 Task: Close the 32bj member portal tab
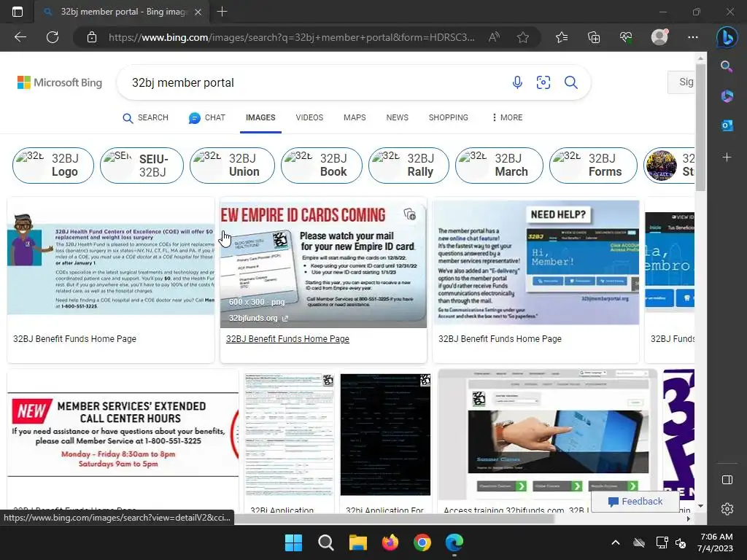pos(198,12)
